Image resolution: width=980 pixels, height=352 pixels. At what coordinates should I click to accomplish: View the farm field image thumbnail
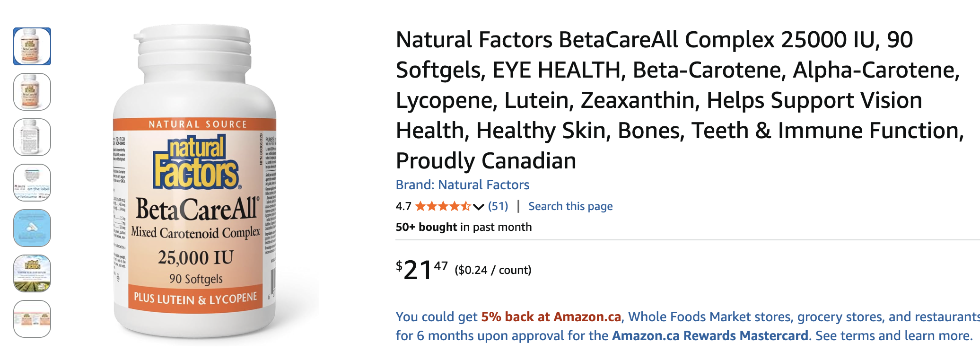tap(32, 273)
